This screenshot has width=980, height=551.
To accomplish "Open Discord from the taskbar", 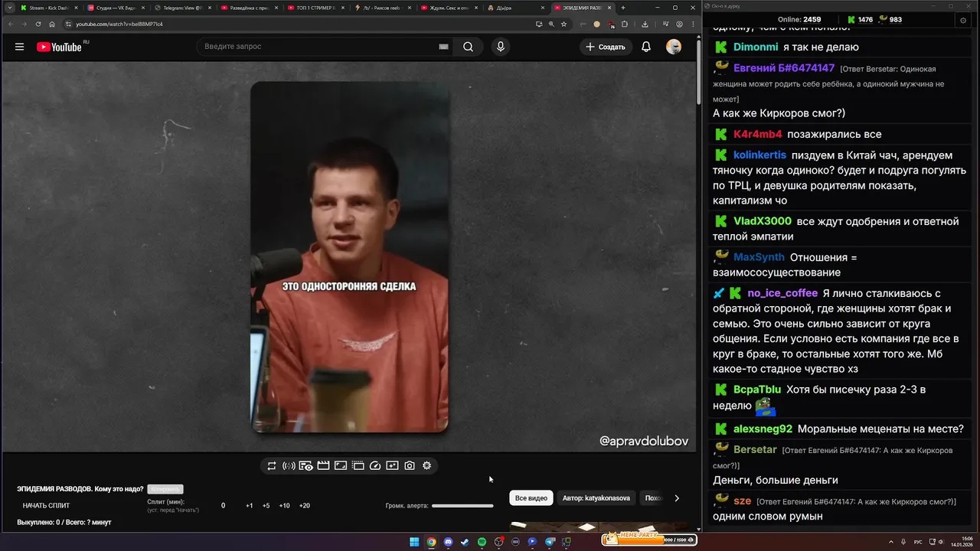I will tap(448, 542).
